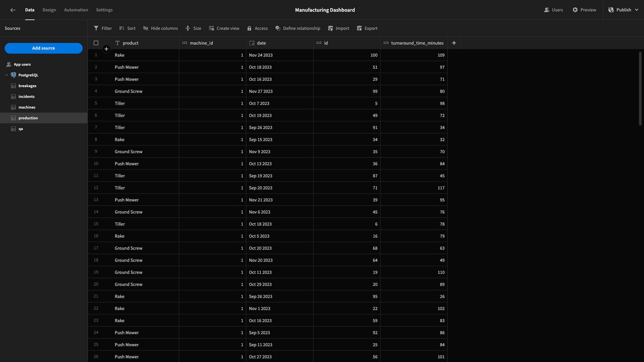Screen dimensions: 644x362
Task: Open the qa table
Action: 44,129
